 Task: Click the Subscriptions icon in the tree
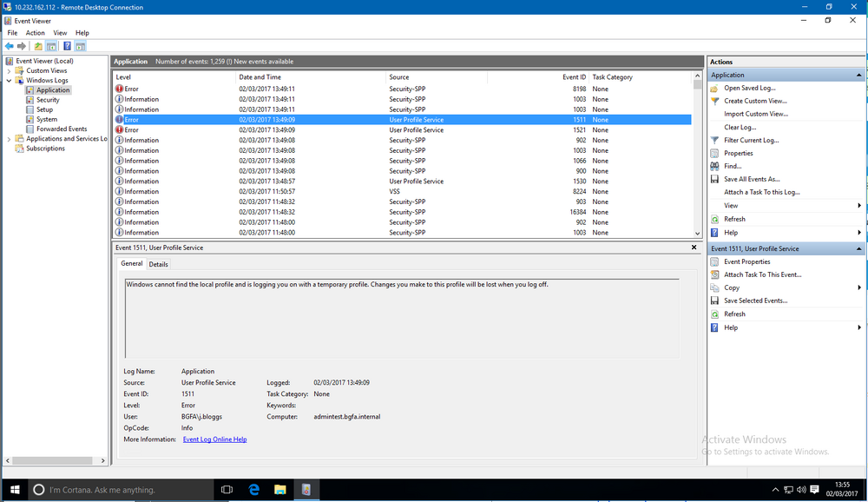pyautogui.click(x=19, y=149)
